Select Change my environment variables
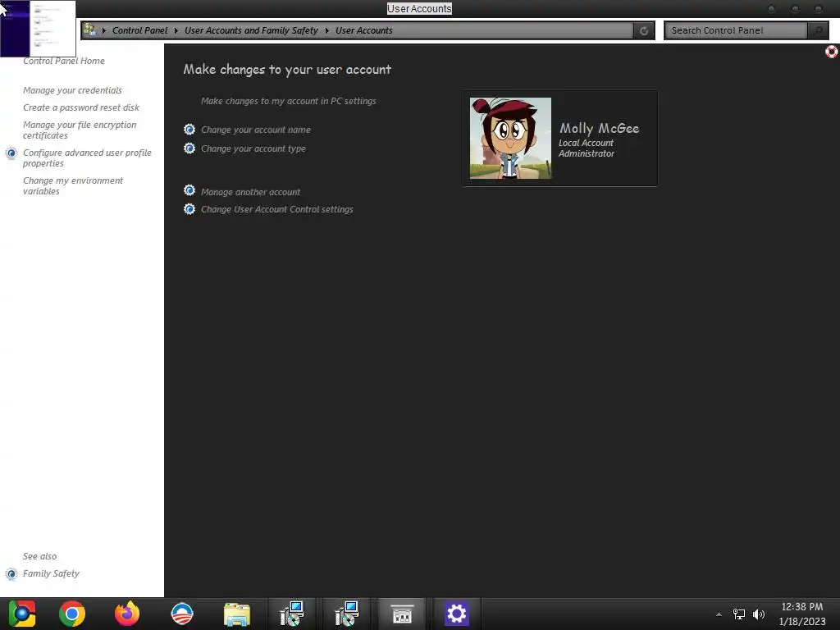840x630 pixels. [x=73, y=185]
